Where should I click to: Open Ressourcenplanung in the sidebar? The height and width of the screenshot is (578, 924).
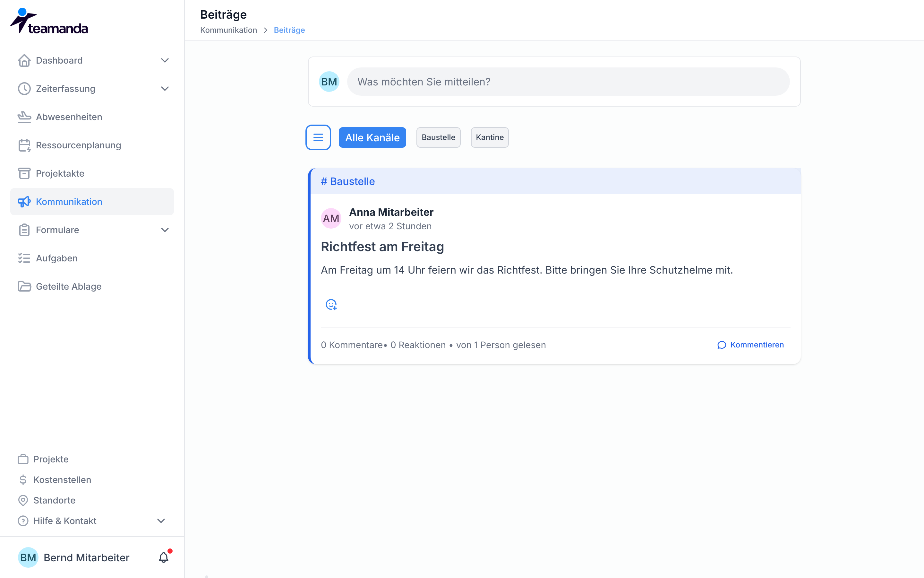click(x=92, y=145)
